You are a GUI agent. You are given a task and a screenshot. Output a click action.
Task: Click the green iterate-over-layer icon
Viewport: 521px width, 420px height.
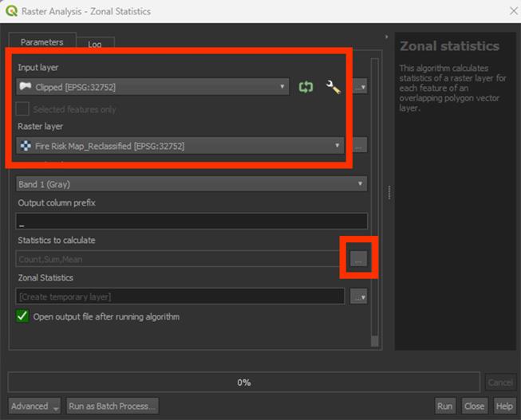click(306, 87)
